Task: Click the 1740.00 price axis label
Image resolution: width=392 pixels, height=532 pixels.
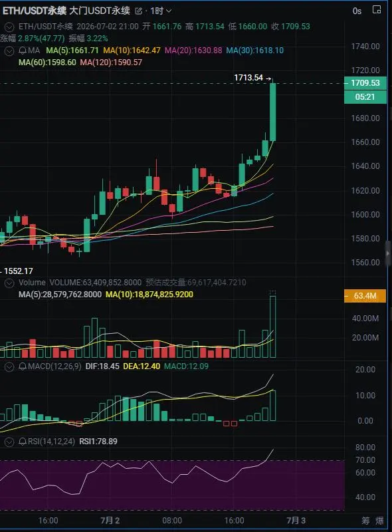Action: point(365,47)
